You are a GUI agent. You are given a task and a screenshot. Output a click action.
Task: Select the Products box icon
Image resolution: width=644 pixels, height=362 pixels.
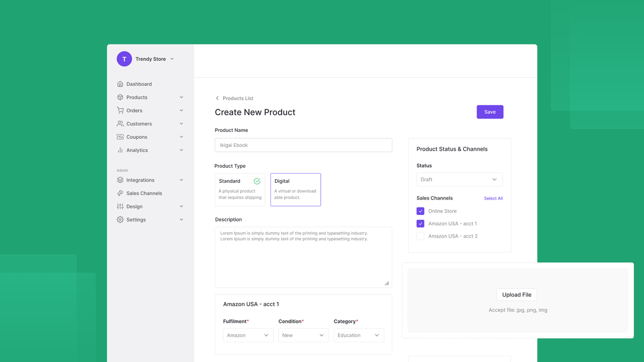[x=120, y=97]
